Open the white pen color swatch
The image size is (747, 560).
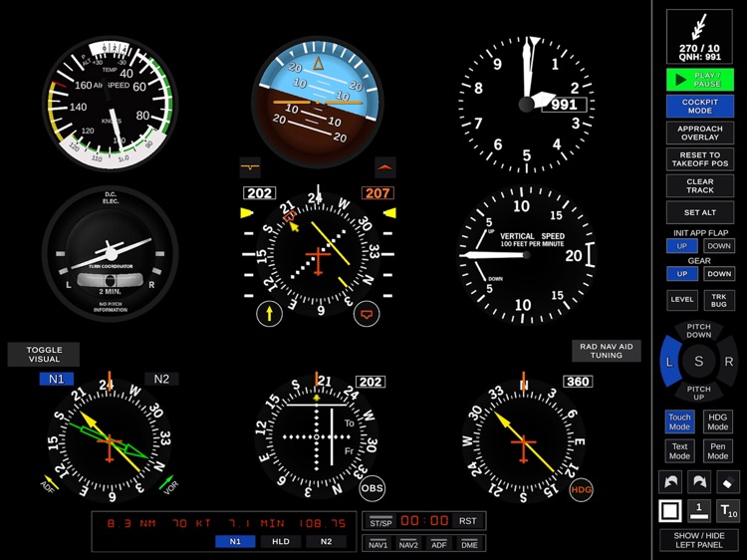pyautogui.click(x=670, y=511)
